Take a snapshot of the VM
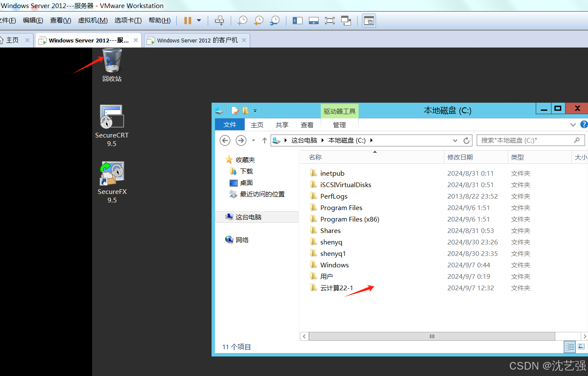Image resolution: width=588 pixels, height=376 pixels. (x=242, y=20)
